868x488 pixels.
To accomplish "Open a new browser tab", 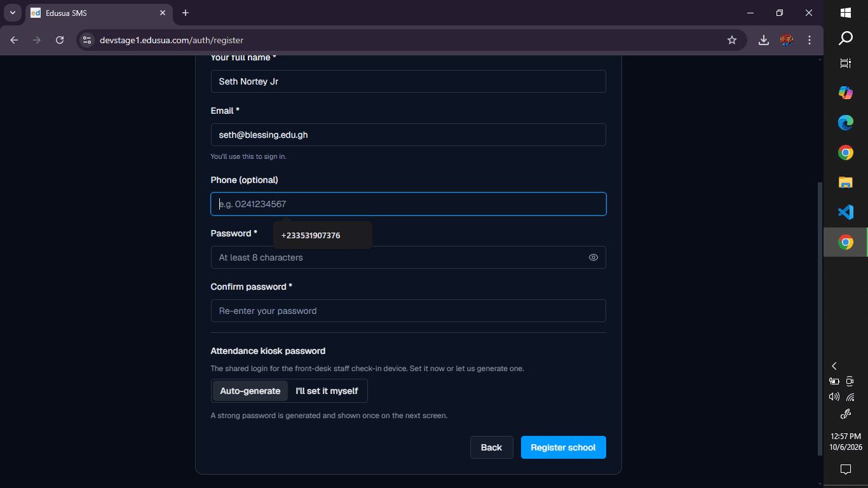I will coord(186,13).
